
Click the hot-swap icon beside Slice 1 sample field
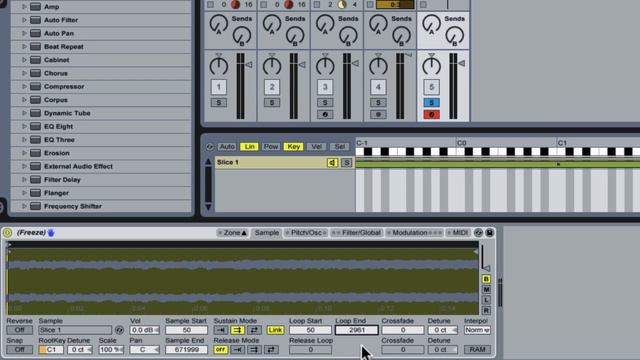click(x=119, y=330)
